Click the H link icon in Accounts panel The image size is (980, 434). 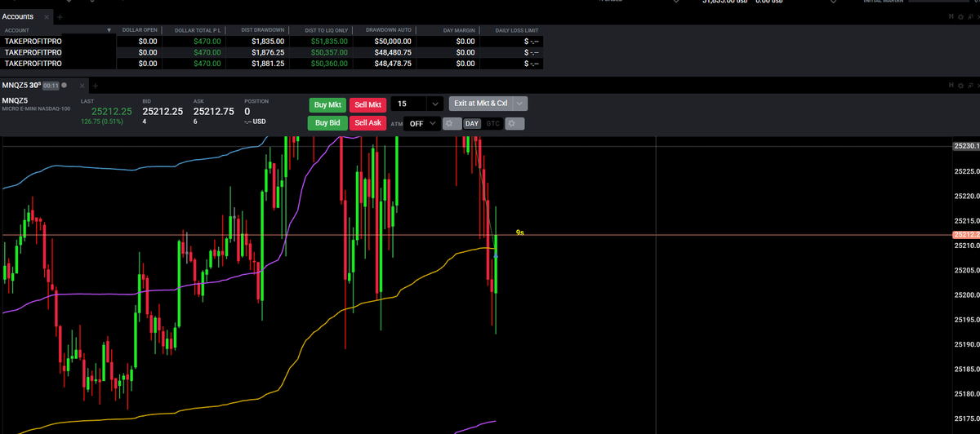click(951, 16)
